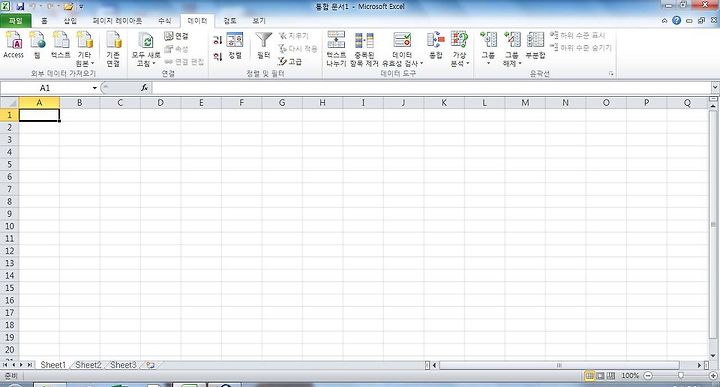The image size is (720, 387).
Task: Zoom in with the plus button
Action: 713,376
